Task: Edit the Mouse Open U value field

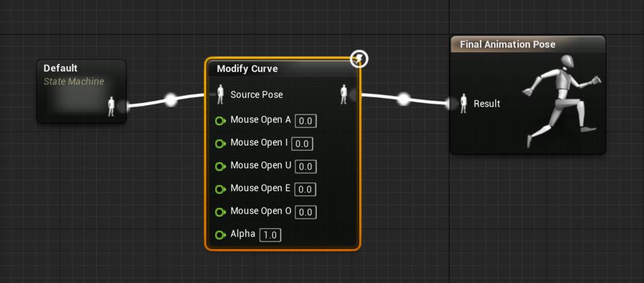Action: click(x=306, y=167)
